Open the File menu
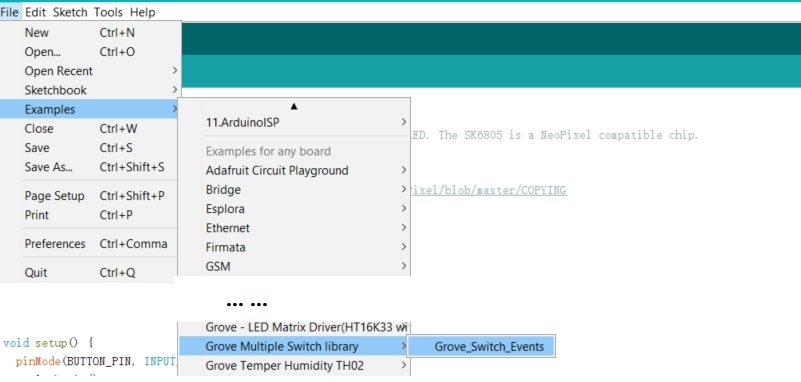 click(10, 12)
